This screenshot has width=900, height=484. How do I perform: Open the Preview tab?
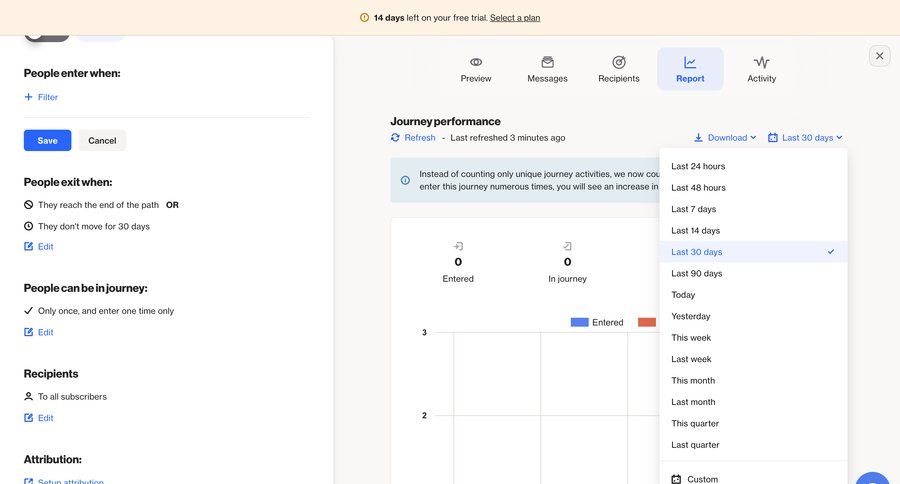tap(476, 69)
